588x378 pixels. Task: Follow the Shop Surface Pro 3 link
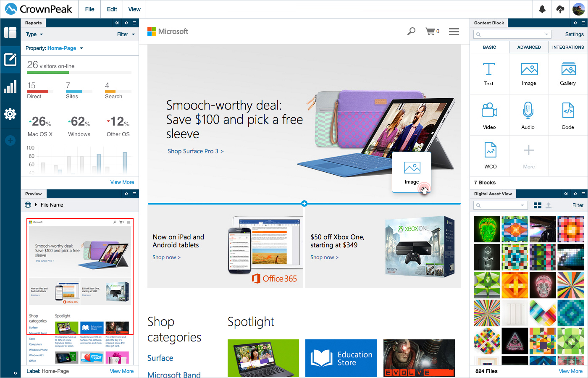click(x=196, y=151)
